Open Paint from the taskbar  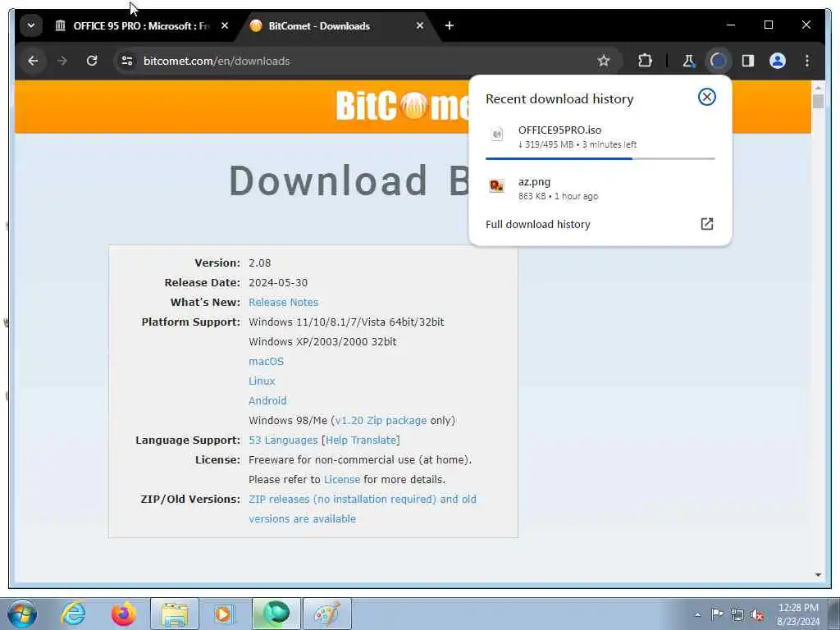pos(327,614)
